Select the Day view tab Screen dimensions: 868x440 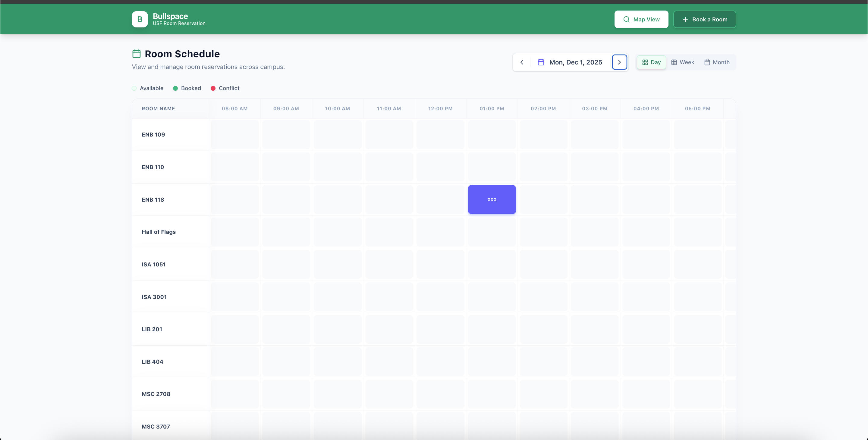(651, 62)
